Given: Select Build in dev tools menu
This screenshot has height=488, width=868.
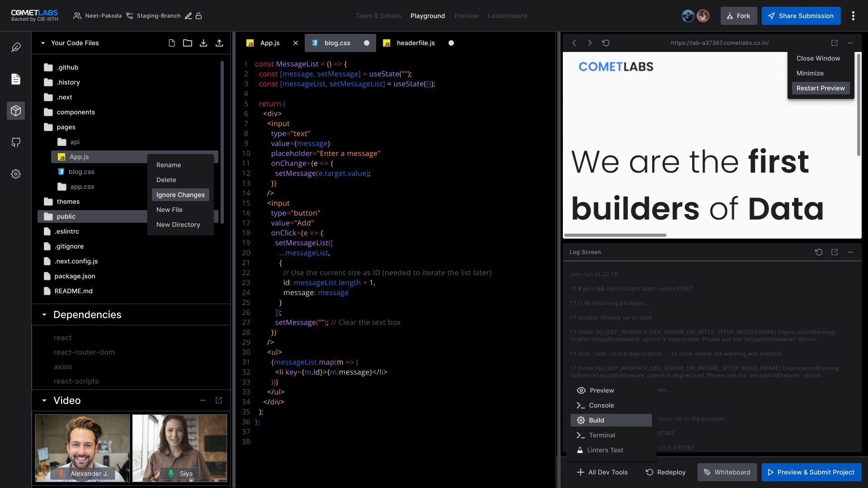Looking at the screenshot, I should pyautogui.click(x=611, y=420).
